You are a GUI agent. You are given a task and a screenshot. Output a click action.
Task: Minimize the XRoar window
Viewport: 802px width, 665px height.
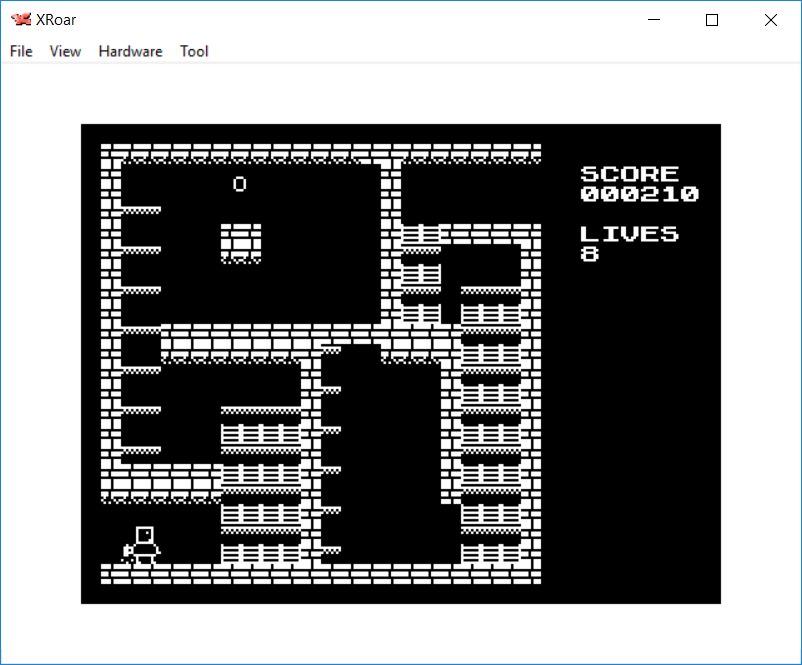pyautogui.click(x=655, y=20)
